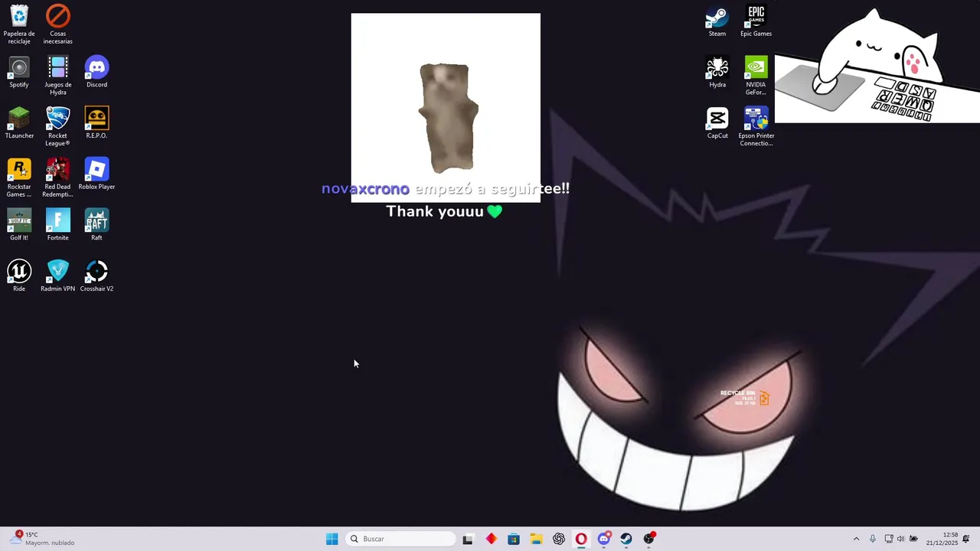Select the Rocket League desktop icon

(x=58, y=127)
